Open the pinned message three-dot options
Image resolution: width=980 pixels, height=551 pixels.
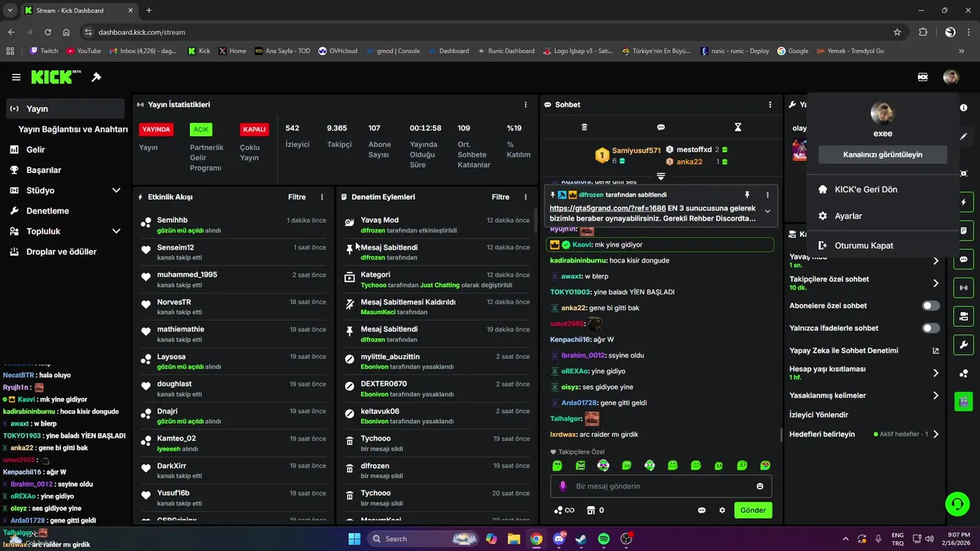(x=767, y=195)
